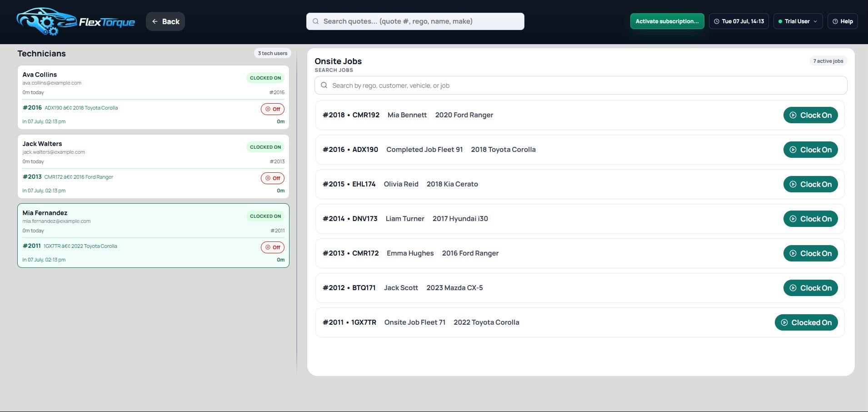868x412 pixels.
Task: Expand Ava Collins technician card
Action: point(153,97)
